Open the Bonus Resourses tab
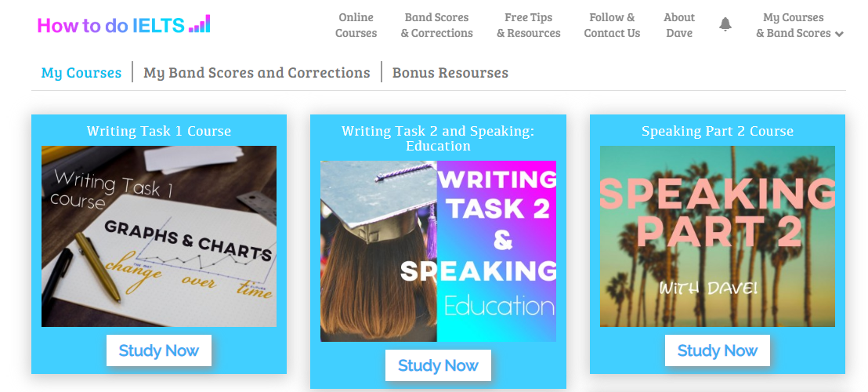Screen dimensions: 868x392 (450, 73)
